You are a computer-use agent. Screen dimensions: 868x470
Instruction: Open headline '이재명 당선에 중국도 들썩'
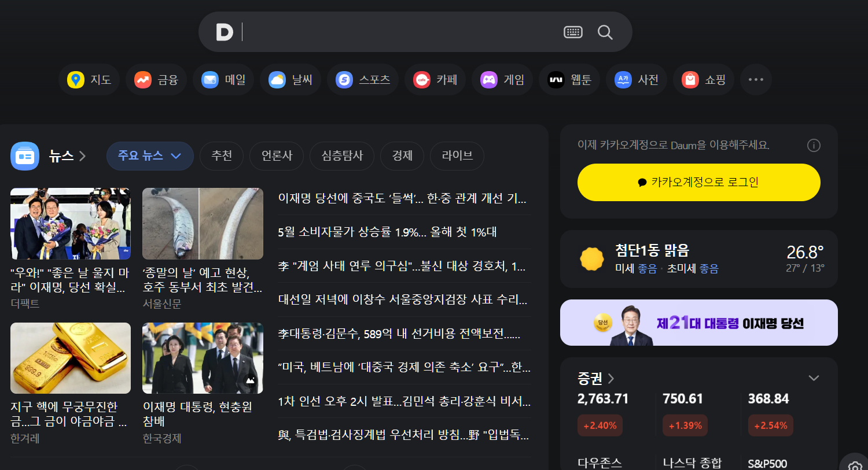402,198
